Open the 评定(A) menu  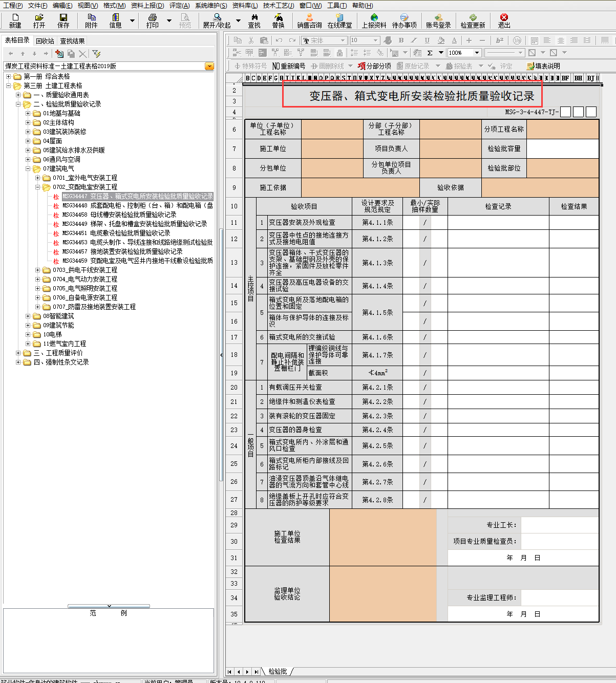179,6
